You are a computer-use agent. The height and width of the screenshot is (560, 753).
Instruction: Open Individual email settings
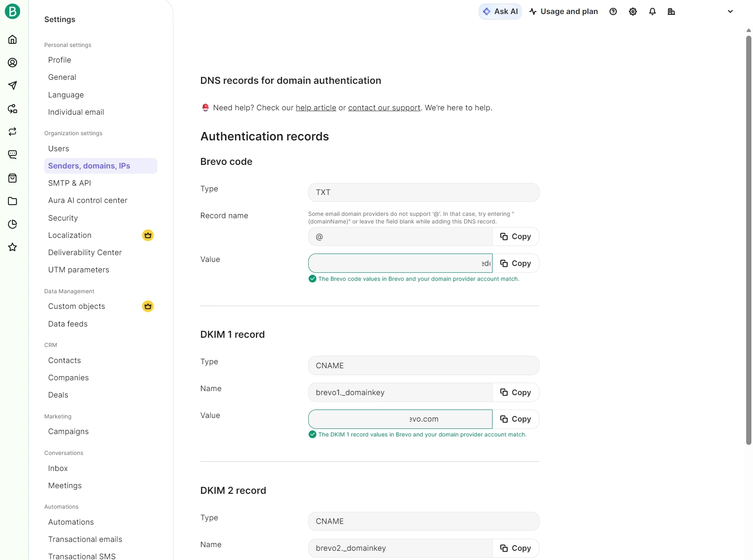tap(76, 112)
